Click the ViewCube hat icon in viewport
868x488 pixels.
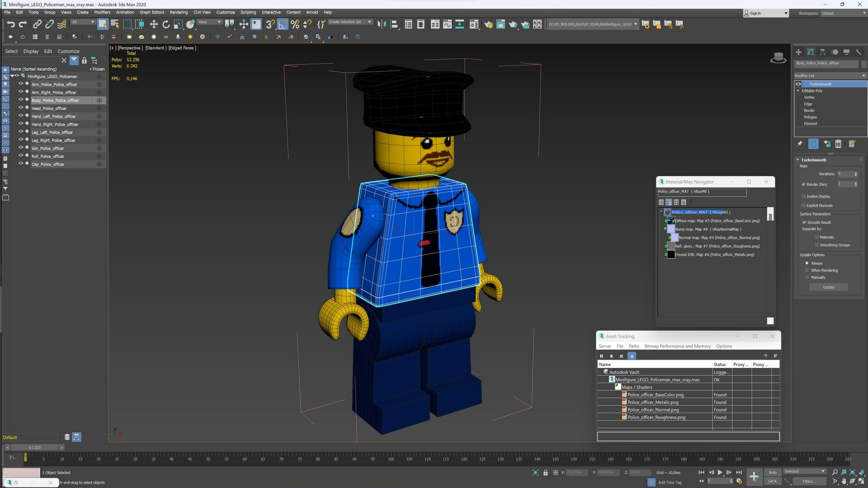pos(778,58)
